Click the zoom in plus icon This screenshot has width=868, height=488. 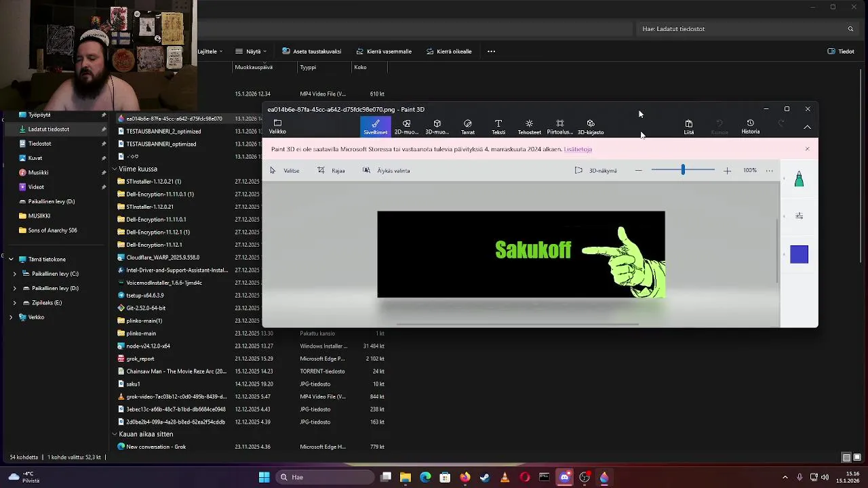tap(727, 171)
